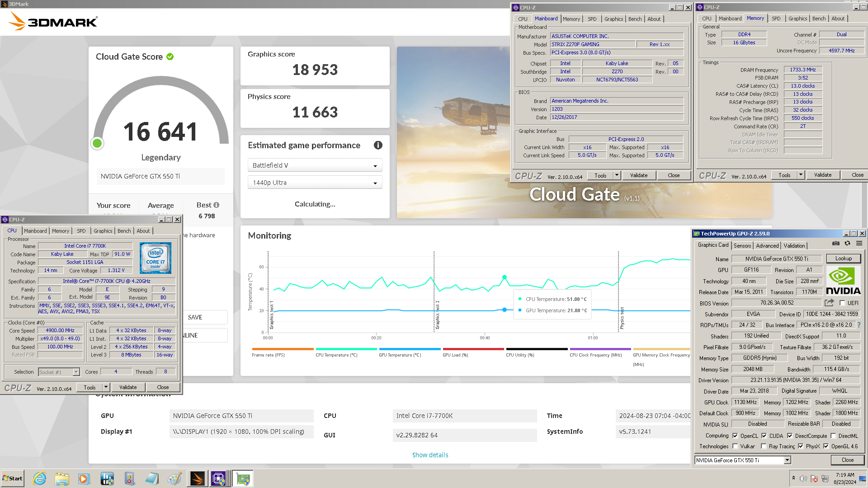This screenshot has height=488, width=868.
Task: Click the Action Center flag in tray
Action: 814,479
